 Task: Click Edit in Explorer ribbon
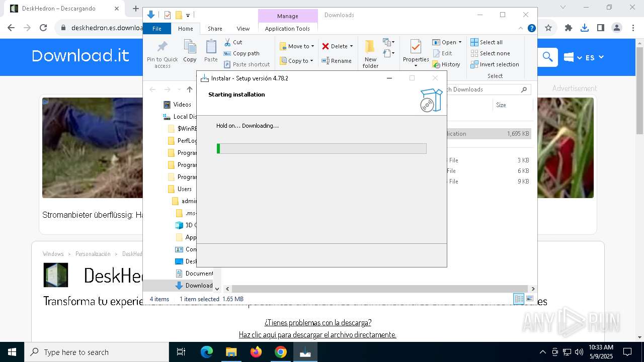pos(442,53)
